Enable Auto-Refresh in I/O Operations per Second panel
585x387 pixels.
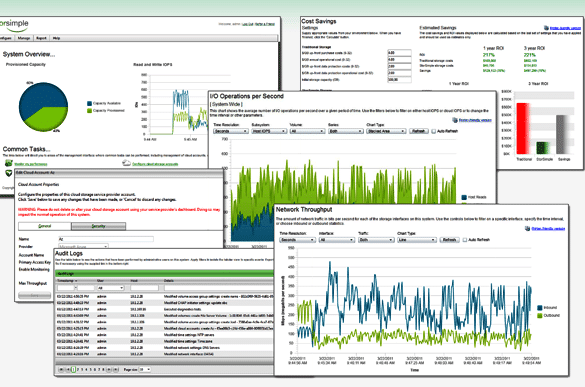click(434, 131)
